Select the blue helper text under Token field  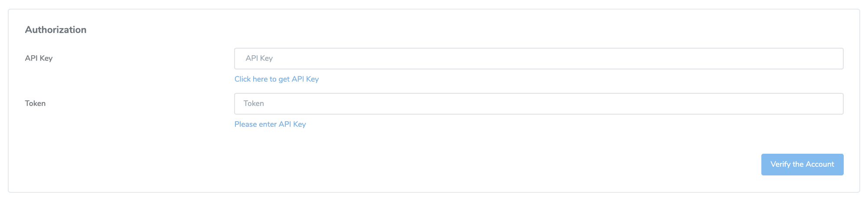pos(270,124)
